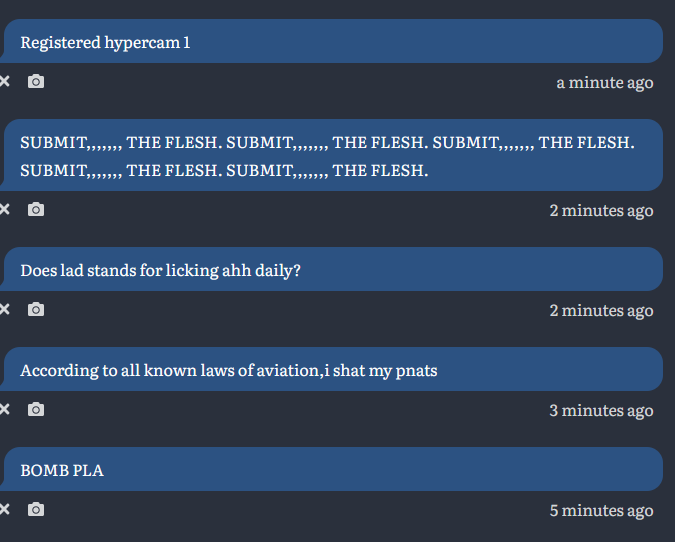
Task: Click the camera icon under the "BOMB PLA" message
Action: click(36, 509)
